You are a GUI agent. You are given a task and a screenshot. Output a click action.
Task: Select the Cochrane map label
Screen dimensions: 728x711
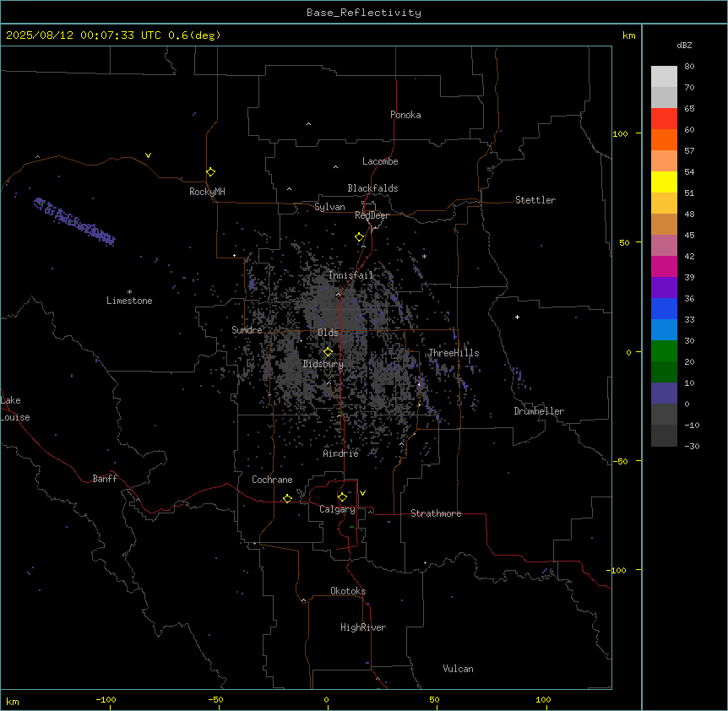(272, 480)
